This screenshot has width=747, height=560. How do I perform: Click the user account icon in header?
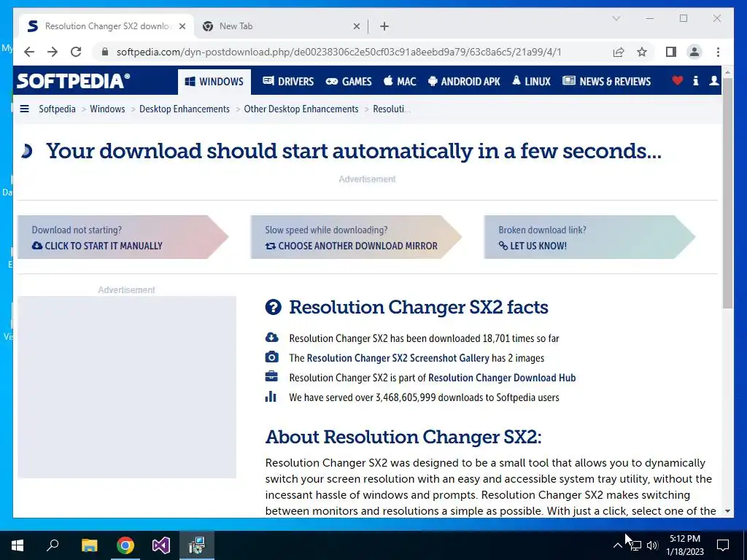click(x=713, y=80)
